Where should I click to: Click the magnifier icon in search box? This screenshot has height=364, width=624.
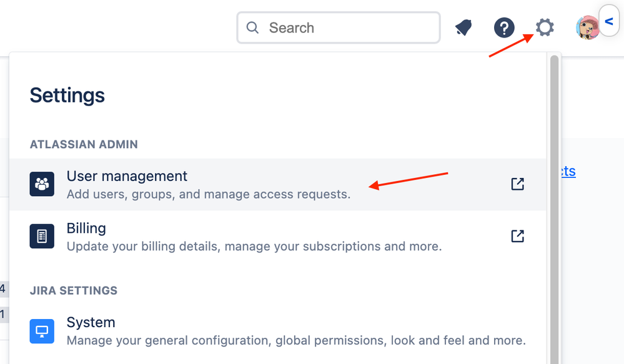252,27
